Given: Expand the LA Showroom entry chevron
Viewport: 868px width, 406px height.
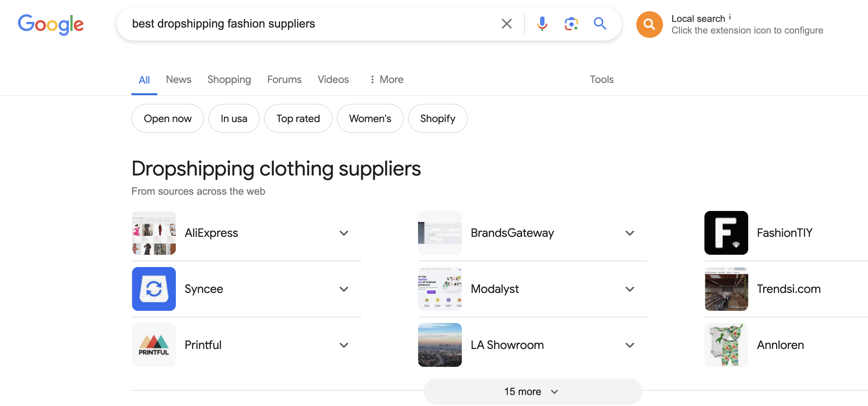Looking at the screenshot, I should pos(630,345).
